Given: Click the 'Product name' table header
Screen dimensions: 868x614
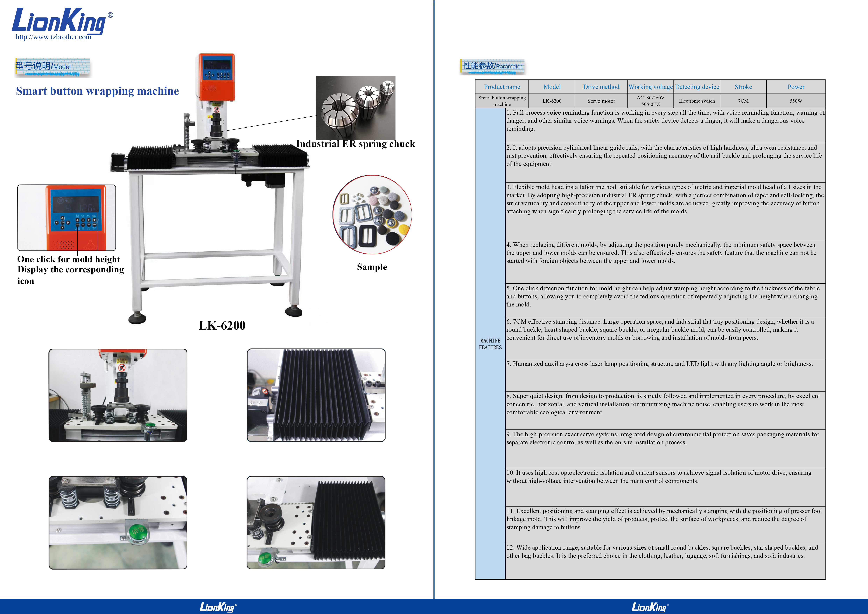Looking at the screenshot, I should (x=502, y=87).
